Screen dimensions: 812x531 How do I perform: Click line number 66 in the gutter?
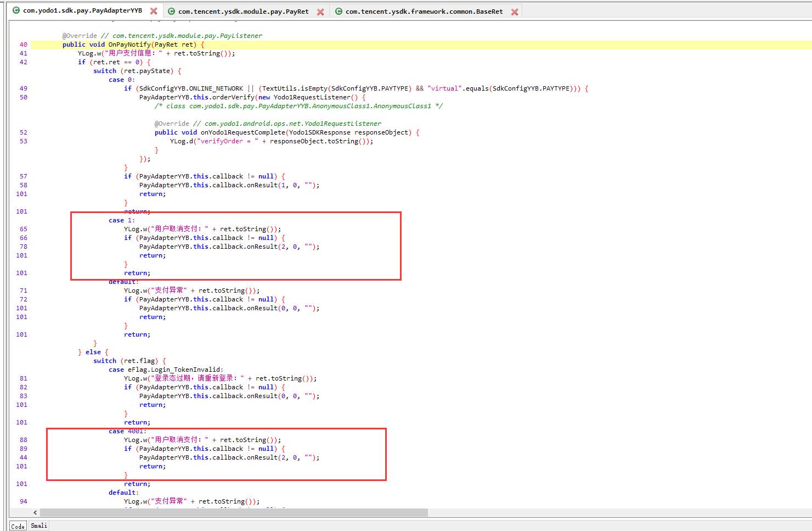(23, 238)
